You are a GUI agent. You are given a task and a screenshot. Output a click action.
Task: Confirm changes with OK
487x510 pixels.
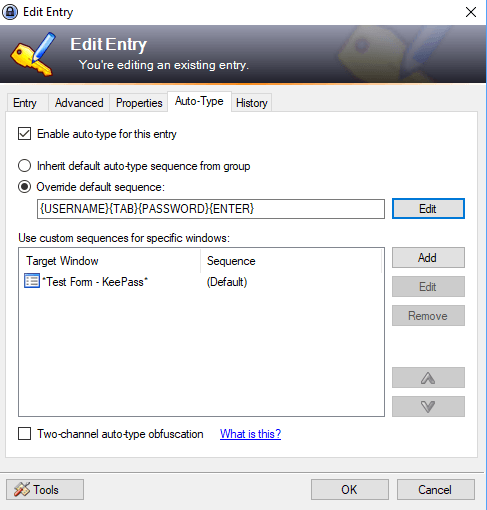(350, 490)
